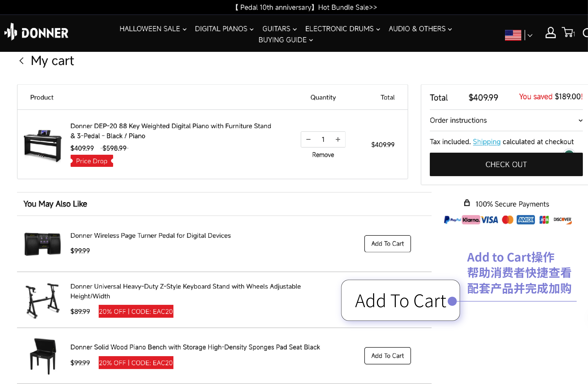Open Digital Pianos menu
This screenshot has width=588, height=384.
click(224, 29)
